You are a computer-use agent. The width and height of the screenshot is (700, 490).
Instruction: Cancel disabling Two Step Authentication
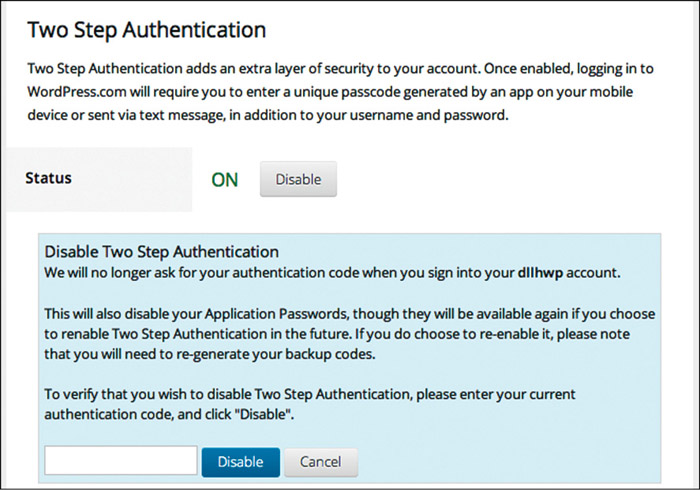(320, 462)
